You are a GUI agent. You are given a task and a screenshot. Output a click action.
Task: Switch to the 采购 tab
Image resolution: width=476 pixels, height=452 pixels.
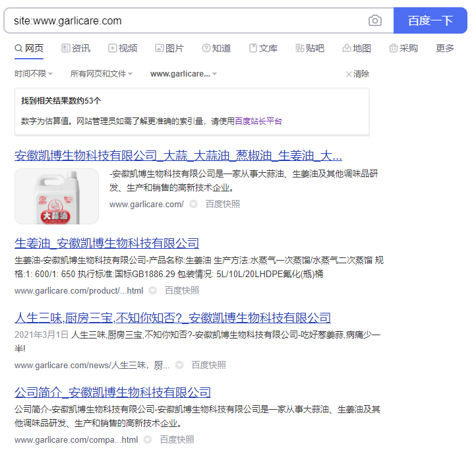[x=403, y=48]
